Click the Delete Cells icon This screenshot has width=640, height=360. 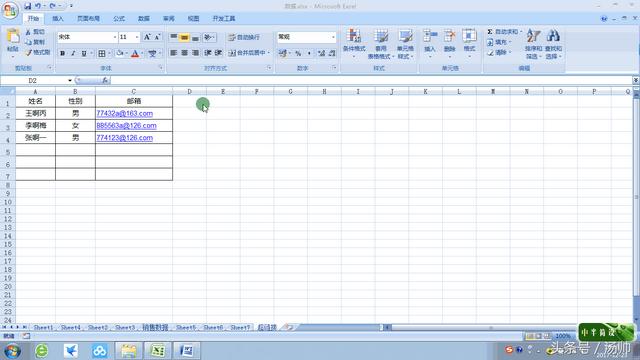pyautogui.click(x=449, y=36)
